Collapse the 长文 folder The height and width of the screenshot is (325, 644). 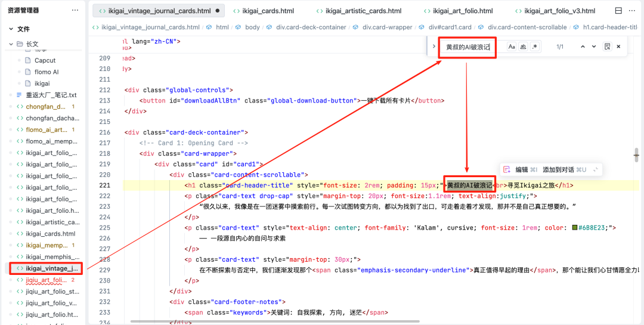tap(11, 44)
